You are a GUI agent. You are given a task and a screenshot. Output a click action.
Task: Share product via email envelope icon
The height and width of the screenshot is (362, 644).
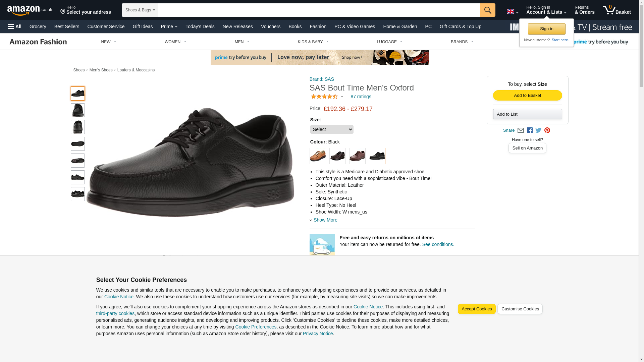521,130
